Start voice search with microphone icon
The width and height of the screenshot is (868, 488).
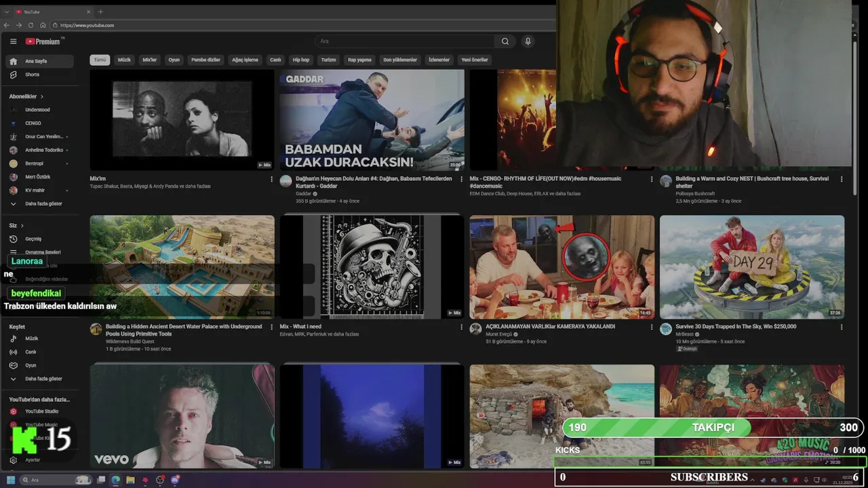click(x=528, y=41)
